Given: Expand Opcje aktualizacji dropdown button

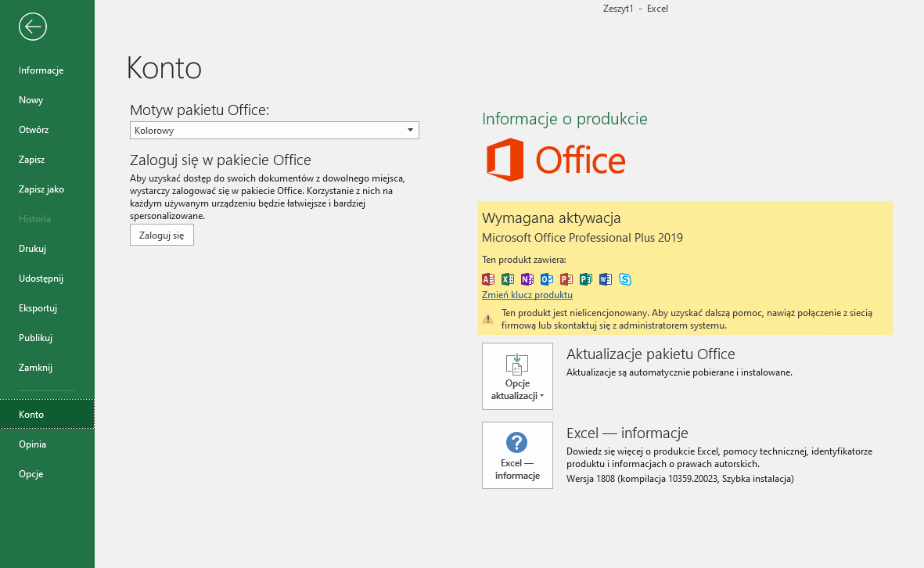Looking at the screenshot, I should coord(517,376).
